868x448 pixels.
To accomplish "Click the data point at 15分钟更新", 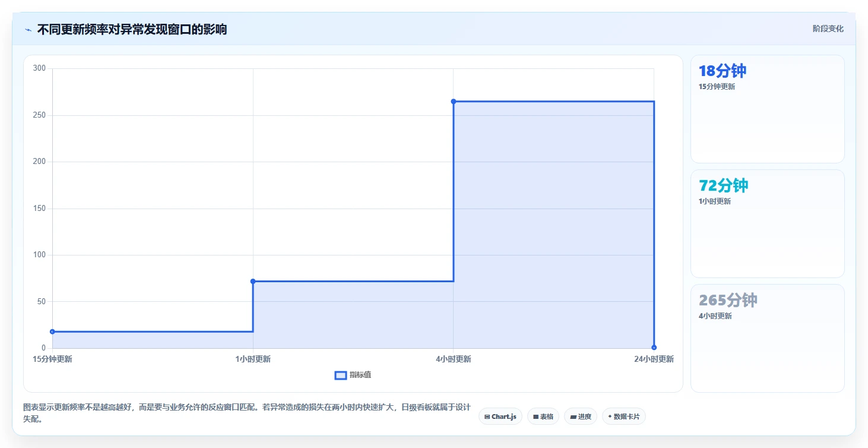I will (x=52, y=332).
